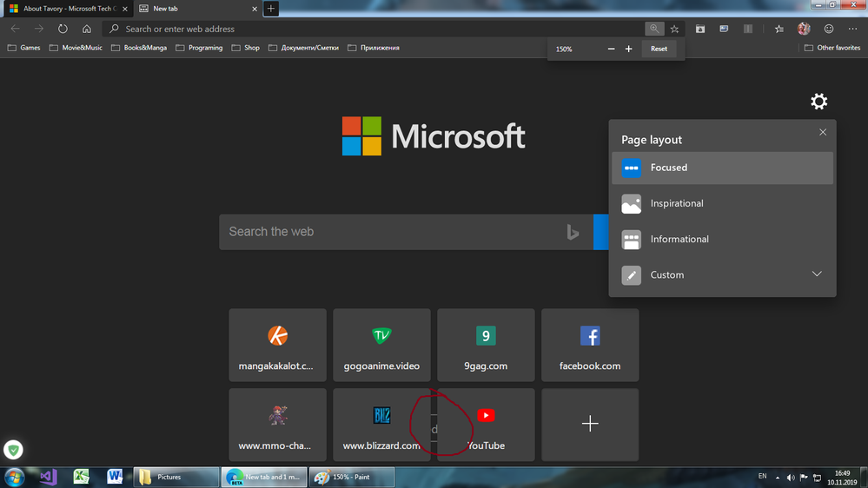Close the New tab tab
This screenshot has width=868, height=488.
pos(255,9)
